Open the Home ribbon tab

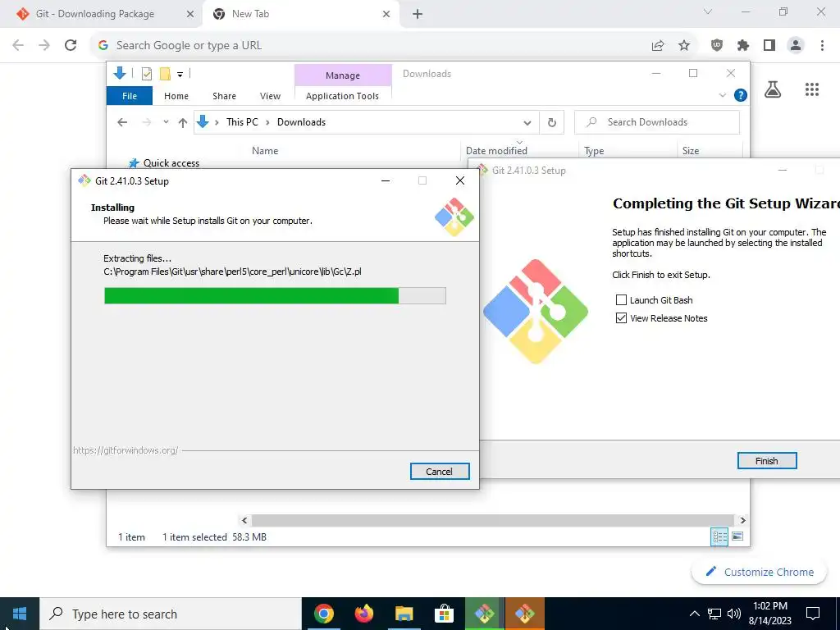coord(176,96)
